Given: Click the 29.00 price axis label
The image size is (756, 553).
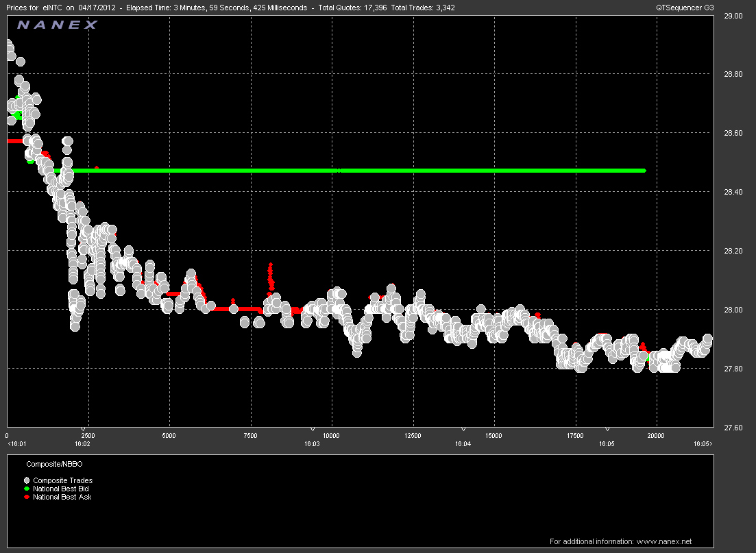Looking at the screenshot, I should [x=733, y=16].
